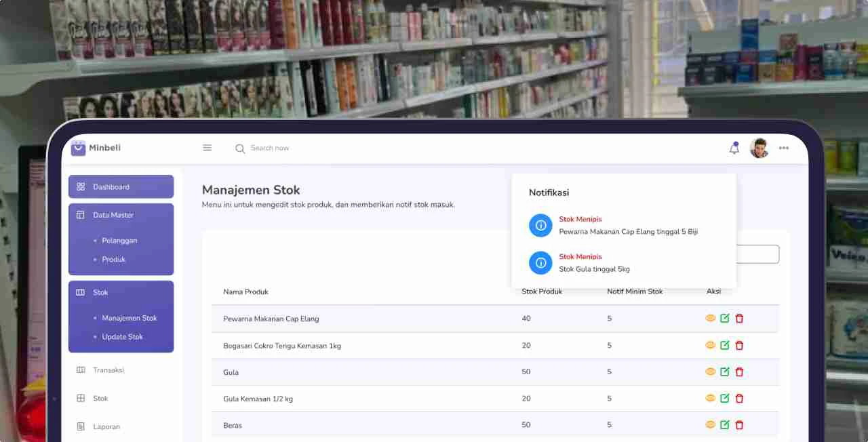Select product name Gula Kemasan 1/2 kg
This screenshot has height=442, width=868.
point(258,399)
